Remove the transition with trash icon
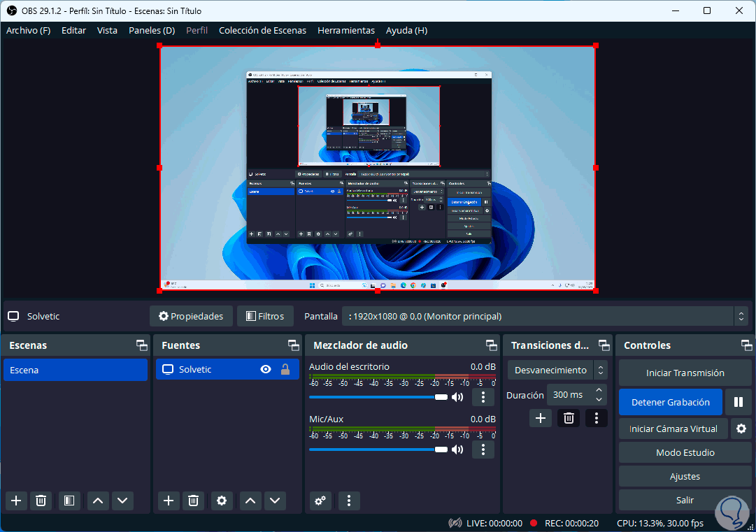This screenshot has height=532, width=756. click(x=569, y=418)
